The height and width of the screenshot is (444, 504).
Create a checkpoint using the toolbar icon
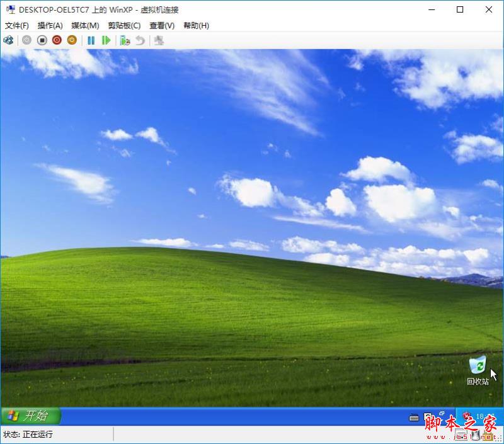pos(125,40)
